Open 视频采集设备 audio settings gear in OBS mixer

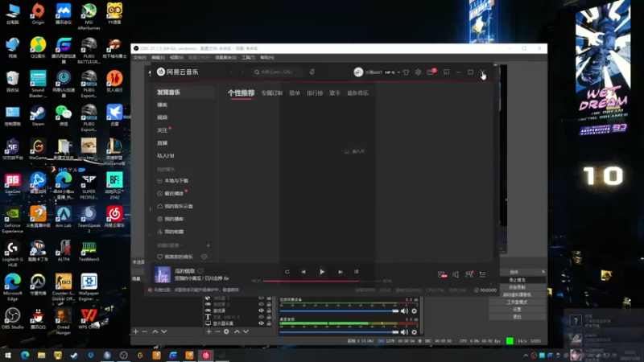pos(414,311)
